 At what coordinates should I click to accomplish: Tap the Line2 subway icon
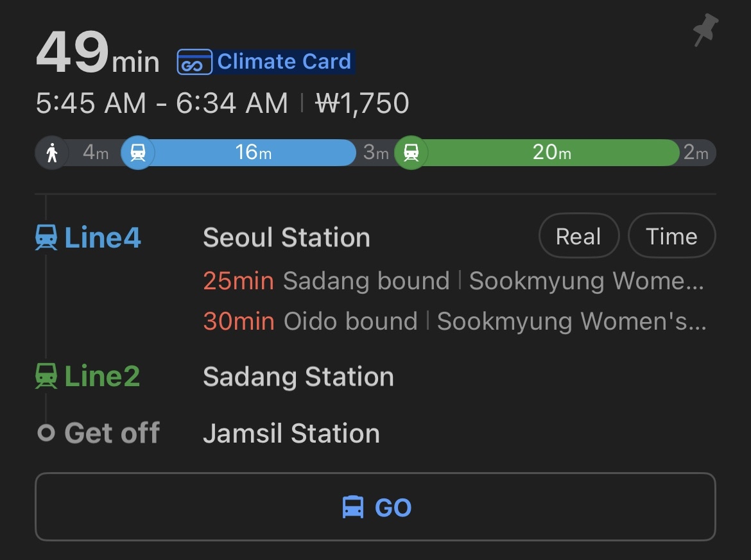[46, 377]
